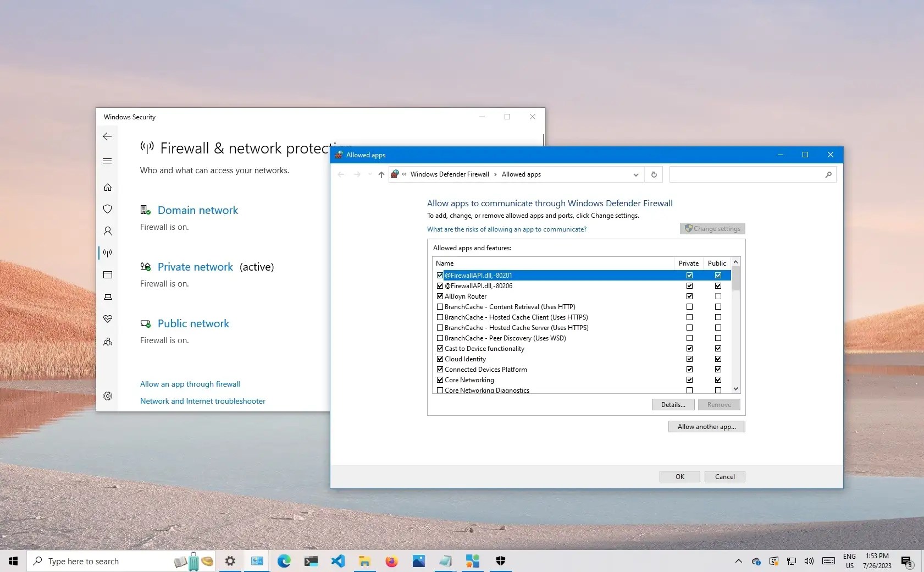Uncheck Public access for AllJoyn Router

[718, 296]
